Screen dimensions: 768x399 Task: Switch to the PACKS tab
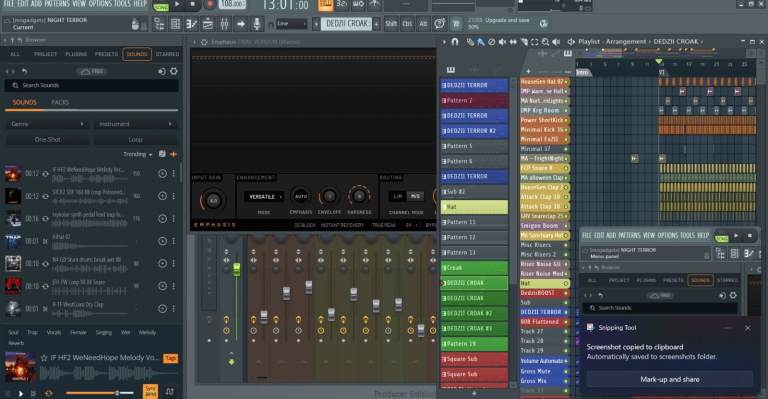coord(60,102)
